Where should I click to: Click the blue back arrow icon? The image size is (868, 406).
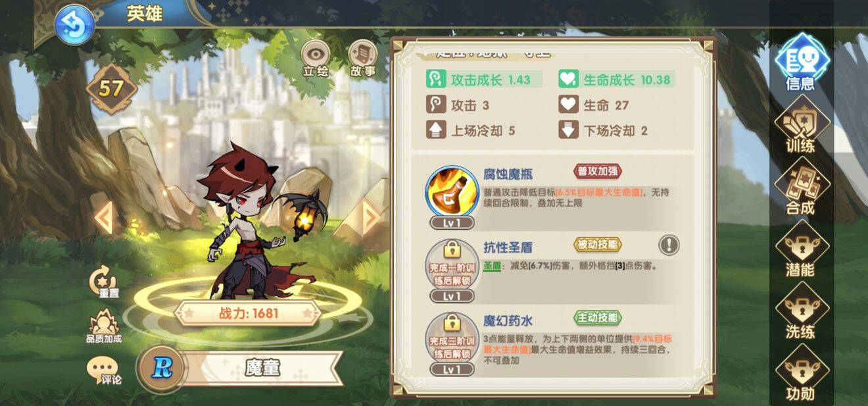click(x=74, y=26)
